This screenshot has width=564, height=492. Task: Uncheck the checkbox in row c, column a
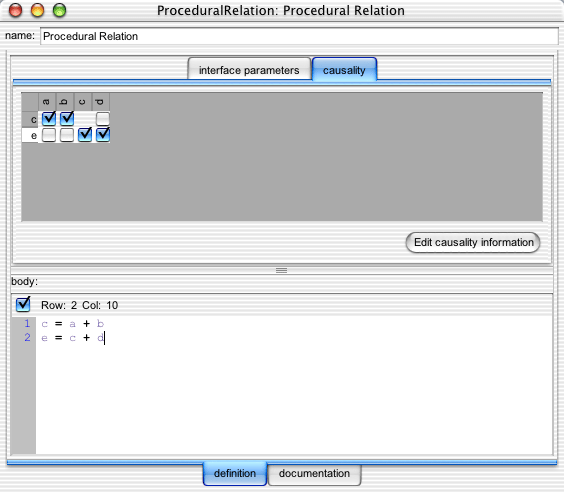coord(49,119)
